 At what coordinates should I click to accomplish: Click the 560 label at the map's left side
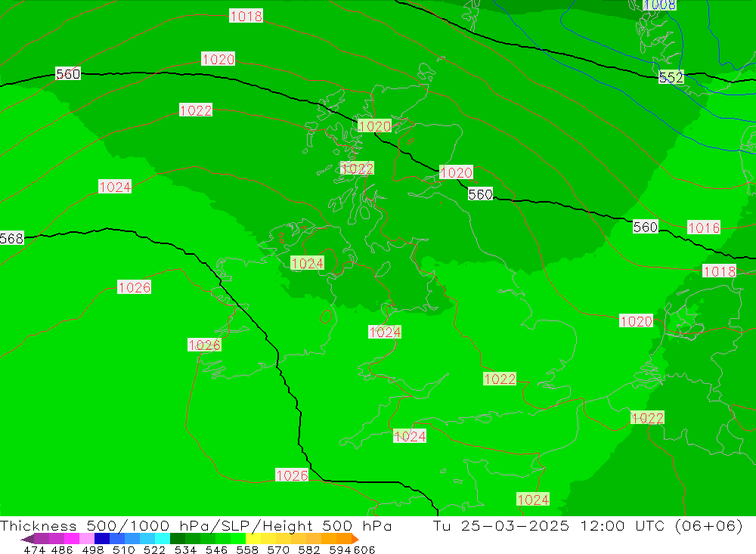tap(68, 74)
